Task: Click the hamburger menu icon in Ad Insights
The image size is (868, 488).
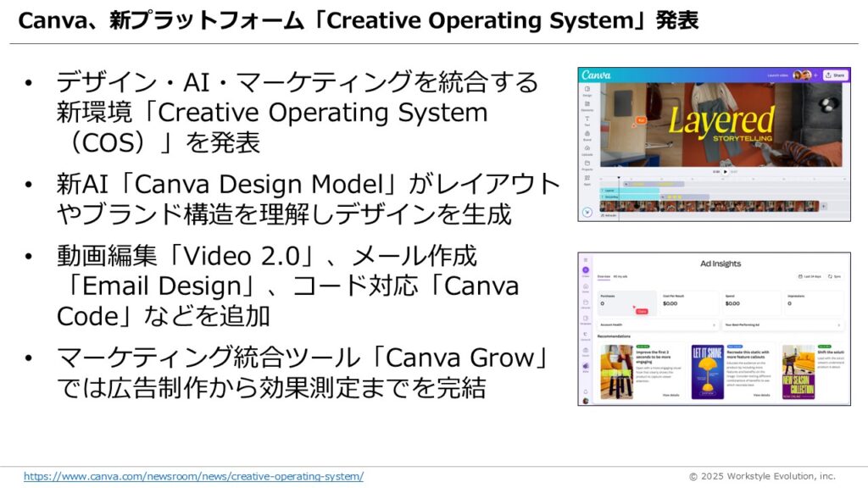Action: coord(586,262)
